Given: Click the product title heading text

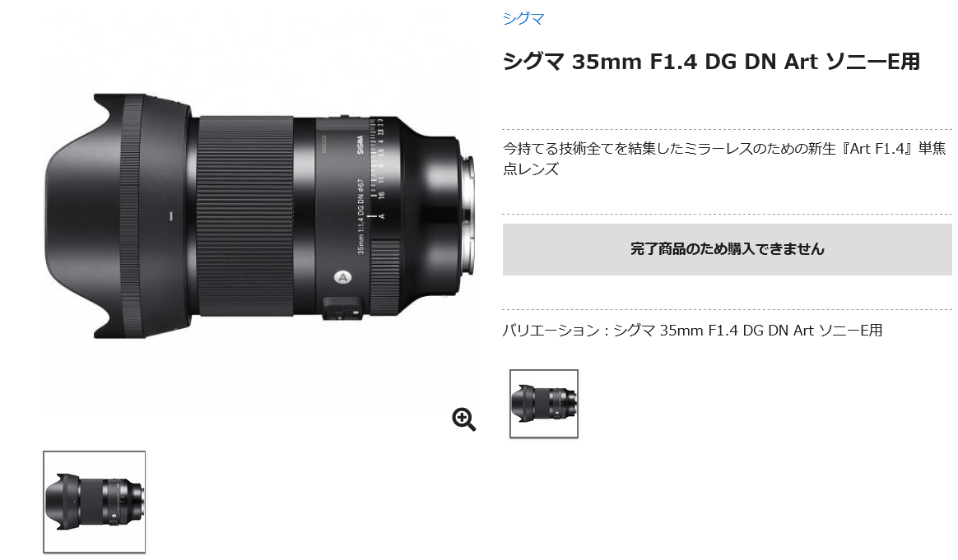Looking at the screenshot, I should pos(711,62).
